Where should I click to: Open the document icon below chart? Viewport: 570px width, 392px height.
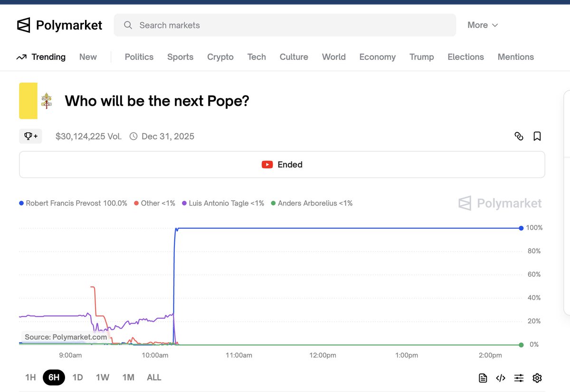pyautogui.click(x=483, y=378)
